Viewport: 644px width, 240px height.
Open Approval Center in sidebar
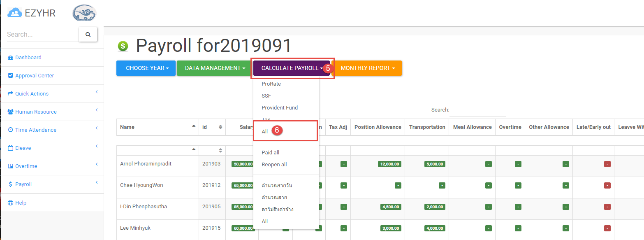34,76
